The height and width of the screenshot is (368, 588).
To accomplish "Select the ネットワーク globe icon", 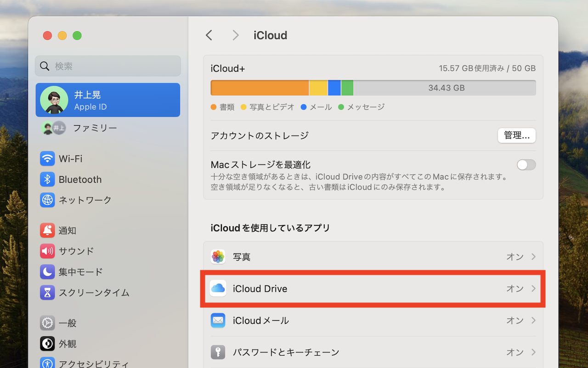I will pyautogui.click(x=47, y=200).
